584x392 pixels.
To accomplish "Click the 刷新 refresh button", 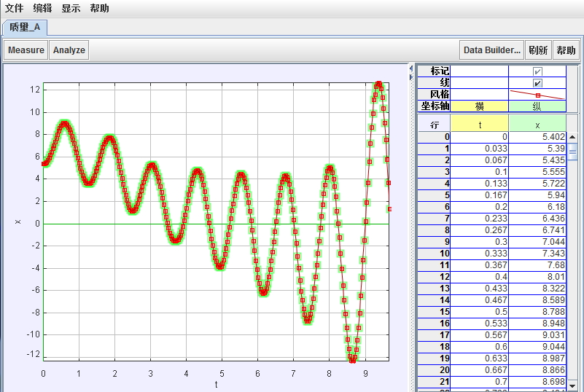I will click(x=538, y=50).
